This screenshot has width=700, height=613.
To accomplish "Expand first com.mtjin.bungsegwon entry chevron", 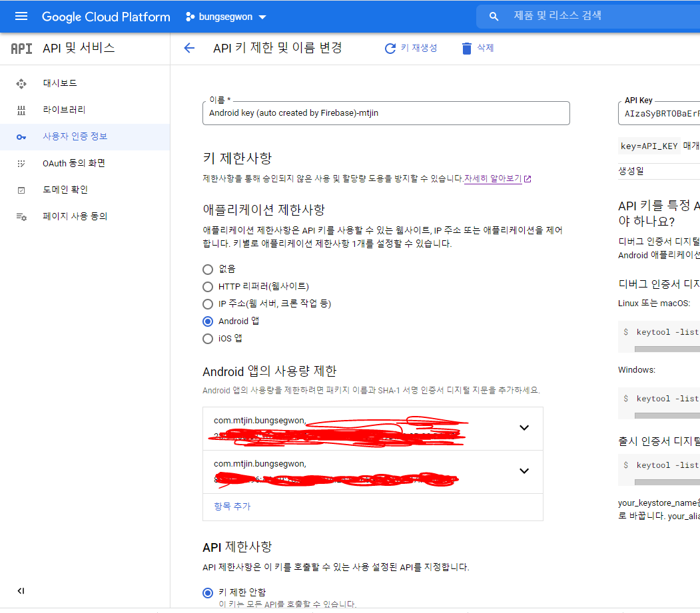I will pos(524,428).
